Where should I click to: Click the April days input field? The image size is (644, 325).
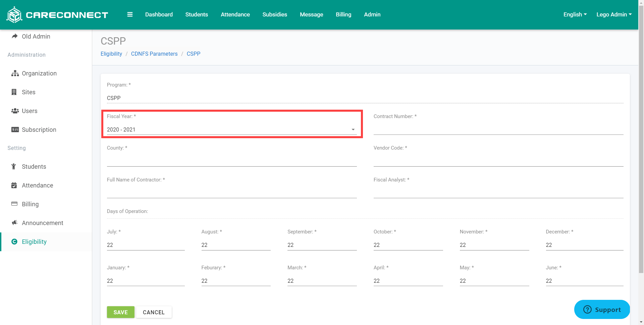coord(408,281)
